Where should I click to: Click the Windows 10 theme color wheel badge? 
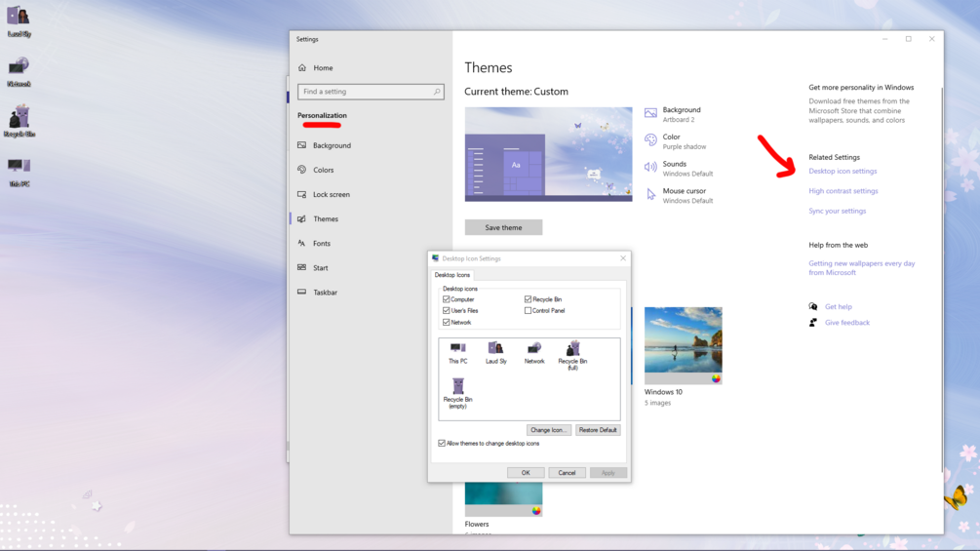(716, 378)
